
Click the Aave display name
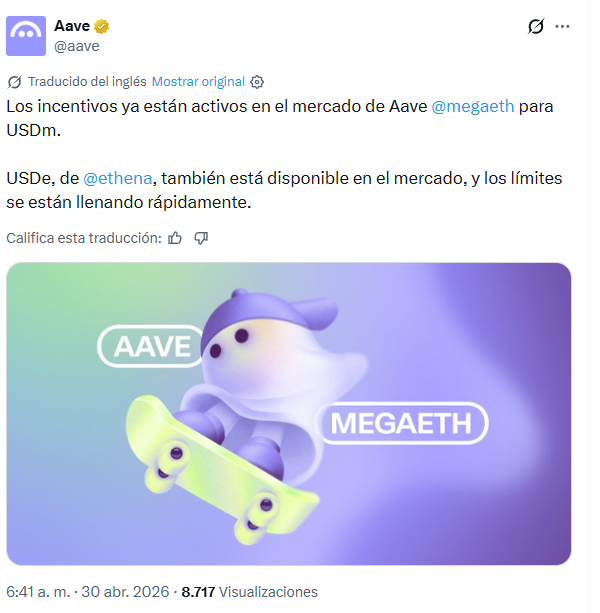72,26
